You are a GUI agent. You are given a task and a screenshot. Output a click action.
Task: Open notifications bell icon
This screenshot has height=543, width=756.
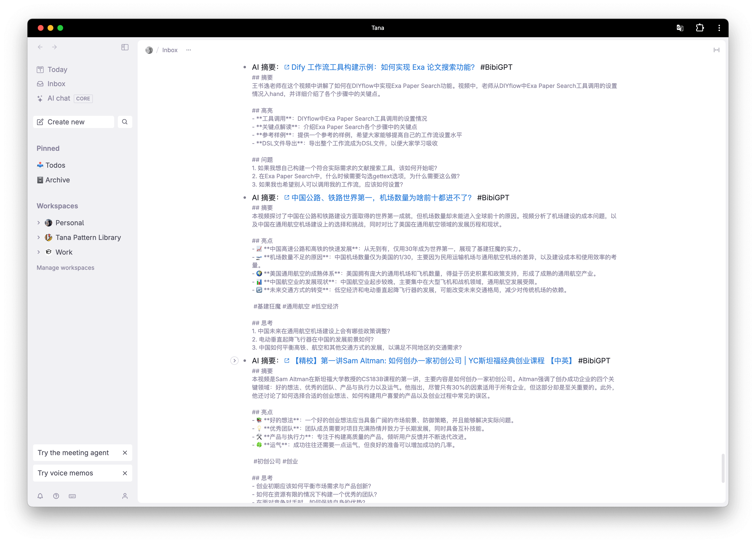(x=40, y=496)
